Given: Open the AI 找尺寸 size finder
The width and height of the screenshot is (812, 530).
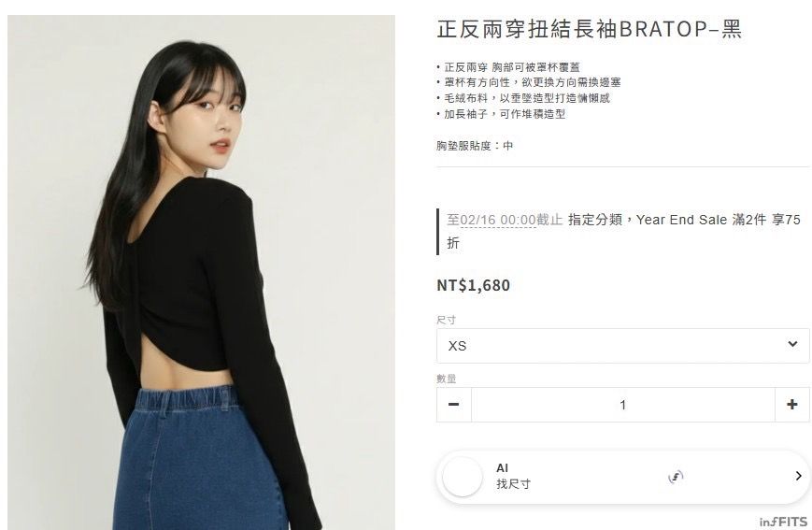Looking at the screenshot, I should tap(623, 476).
